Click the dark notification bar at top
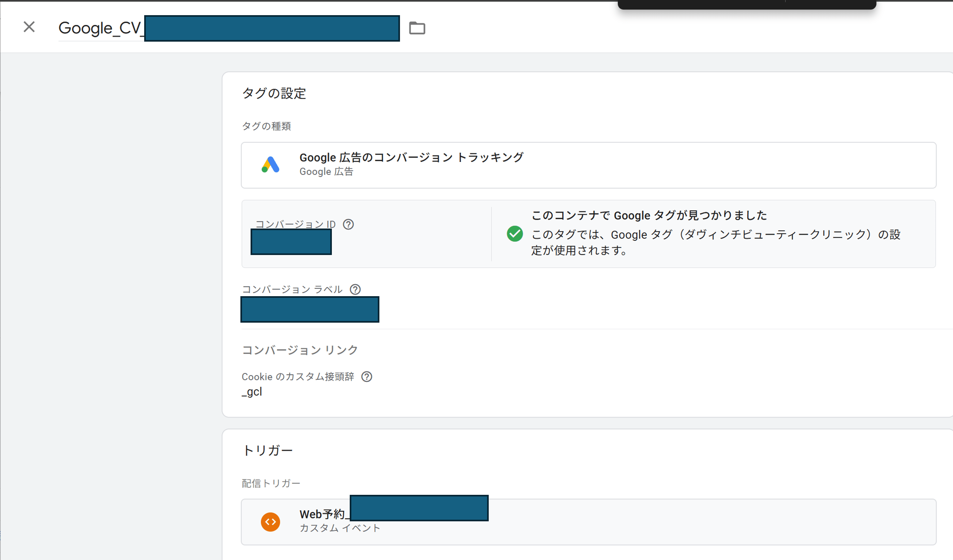 (x=747, y=4)
